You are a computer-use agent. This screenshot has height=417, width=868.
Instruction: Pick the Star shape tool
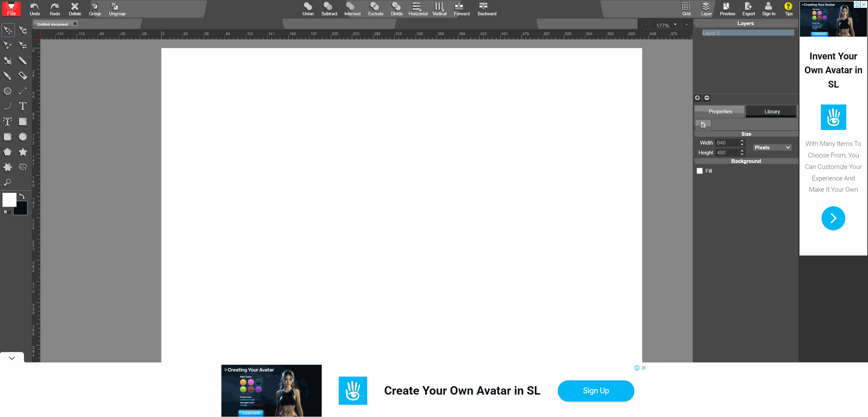tap(23, 152)
